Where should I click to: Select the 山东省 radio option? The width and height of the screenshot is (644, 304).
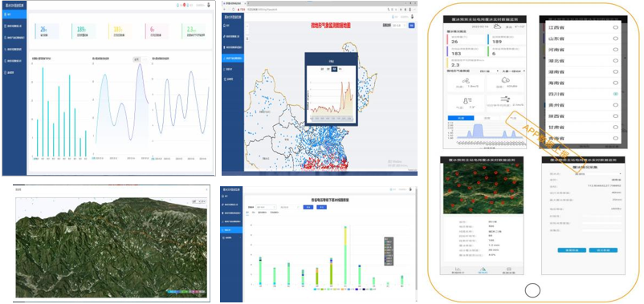click(x=615, y=39)
